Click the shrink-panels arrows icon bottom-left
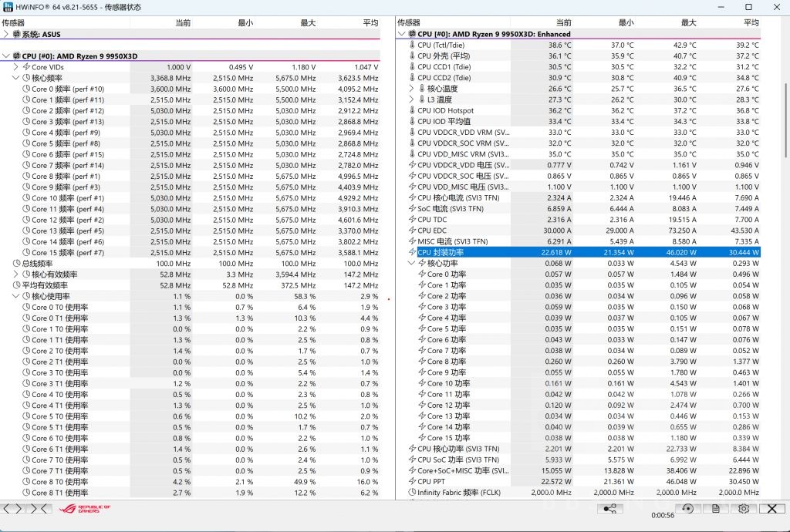 pos(40,509)
